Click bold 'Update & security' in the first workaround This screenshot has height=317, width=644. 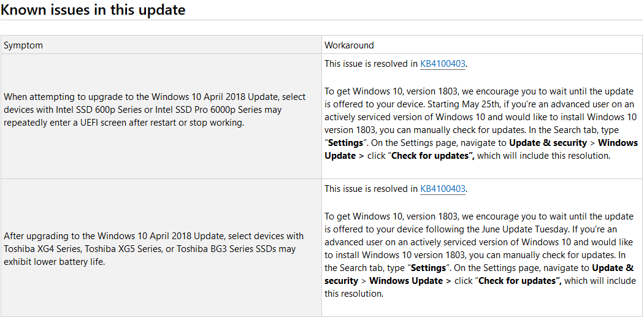548,143
